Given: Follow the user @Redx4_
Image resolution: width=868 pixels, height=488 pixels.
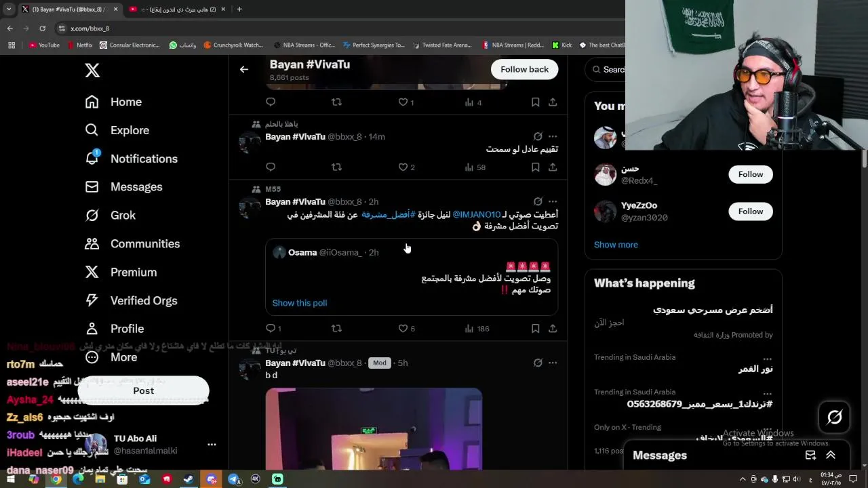Looking at the screenshot, I should click(x=751, y=174).
